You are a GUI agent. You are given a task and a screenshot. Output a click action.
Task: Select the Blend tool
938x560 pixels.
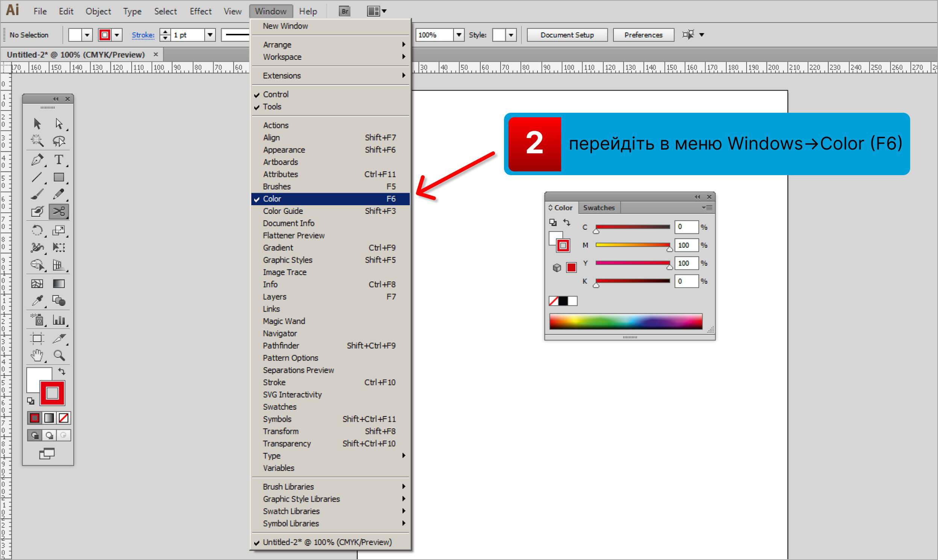coord(59,301)
